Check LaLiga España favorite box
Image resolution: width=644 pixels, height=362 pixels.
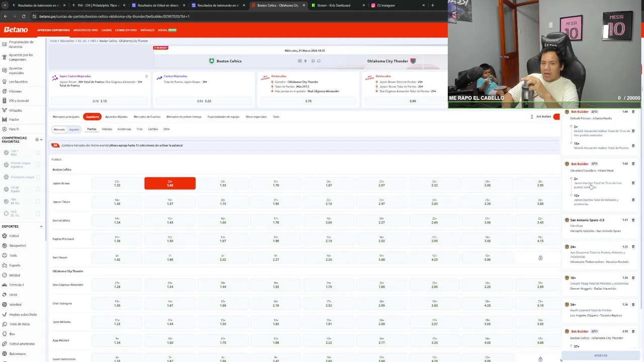38,189
